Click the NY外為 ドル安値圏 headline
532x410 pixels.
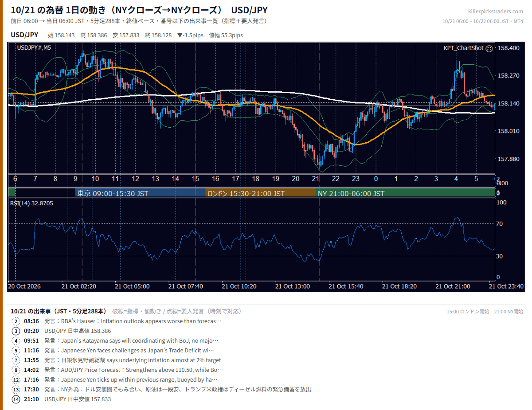pyautogui.click(x=178, y=390)
